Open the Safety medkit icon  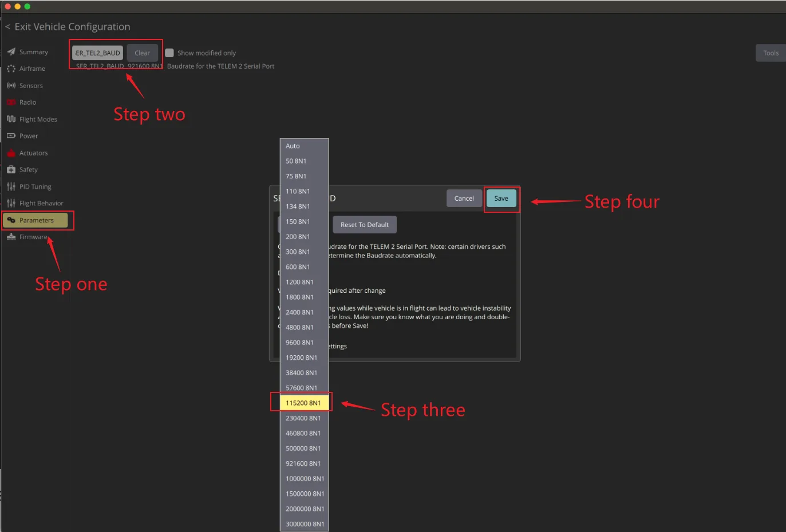pos(11,170)
